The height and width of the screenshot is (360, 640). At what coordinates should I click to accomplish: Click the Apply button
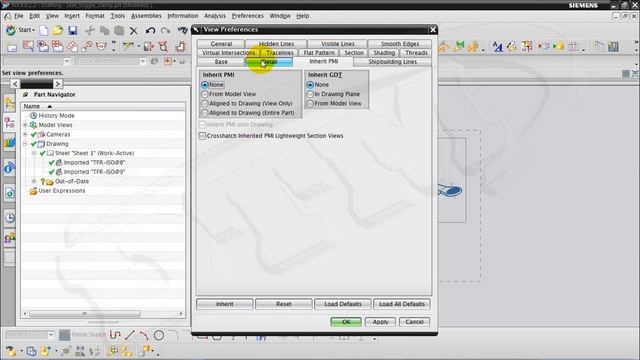380,322
